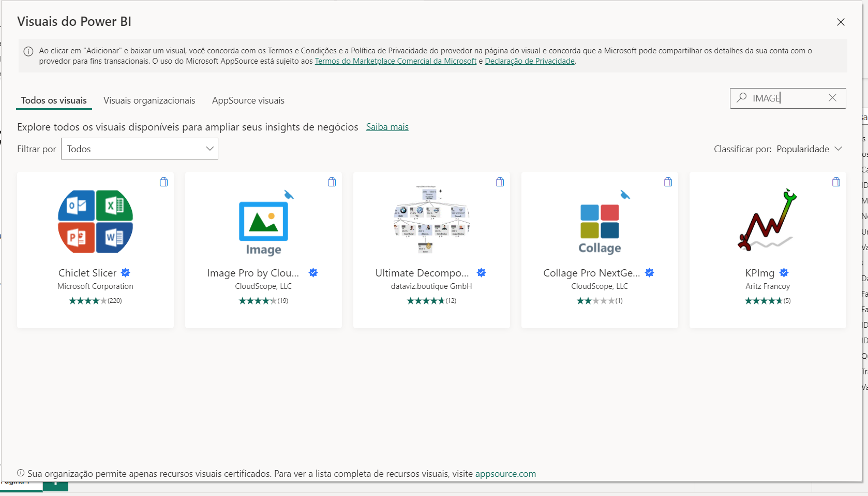
Task: Click the certified badge next to KPImg
Action: 784,272
